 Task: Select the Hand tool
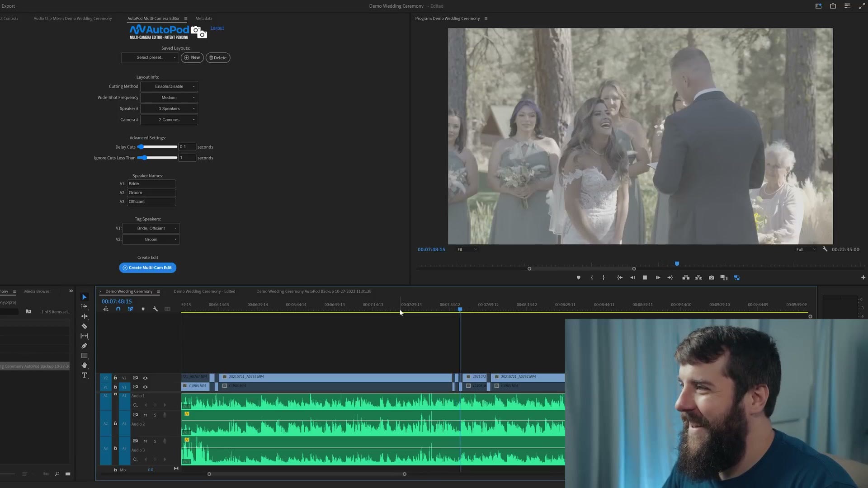(84, 365)
